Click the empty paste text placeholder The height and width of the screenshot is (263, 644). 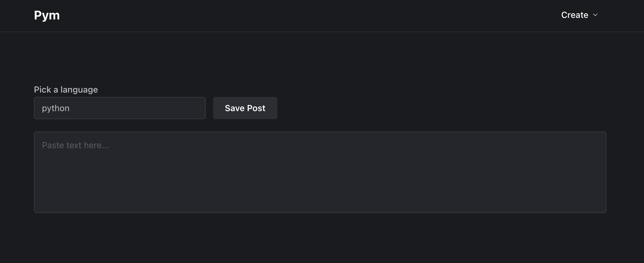(x=75, y=145)
